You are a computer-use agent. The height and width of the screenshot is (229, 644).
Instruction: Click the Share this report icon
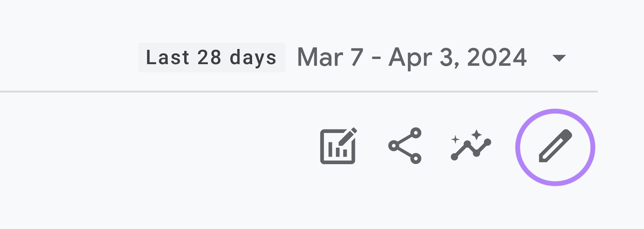click(x=405, y=146)
